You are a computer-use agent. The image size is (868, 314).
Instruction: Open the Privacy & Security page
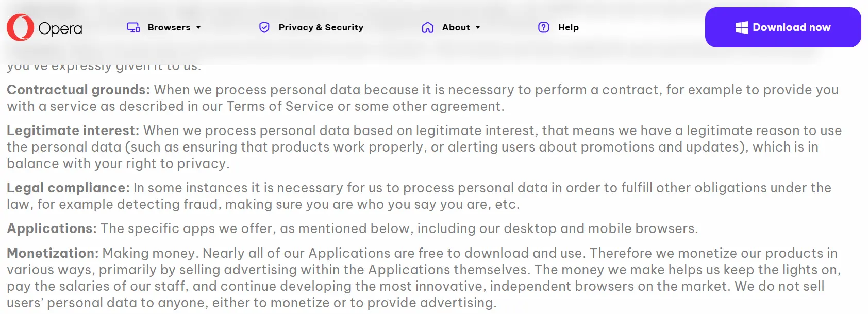tap(320, 27)
